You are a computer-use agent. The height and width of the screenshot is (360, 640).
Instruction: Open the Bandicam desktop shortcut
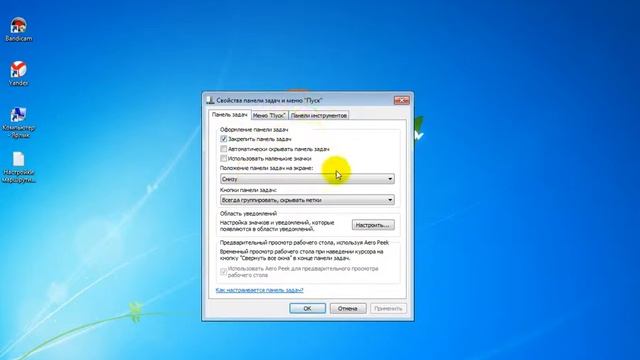(x=18, y=29)
